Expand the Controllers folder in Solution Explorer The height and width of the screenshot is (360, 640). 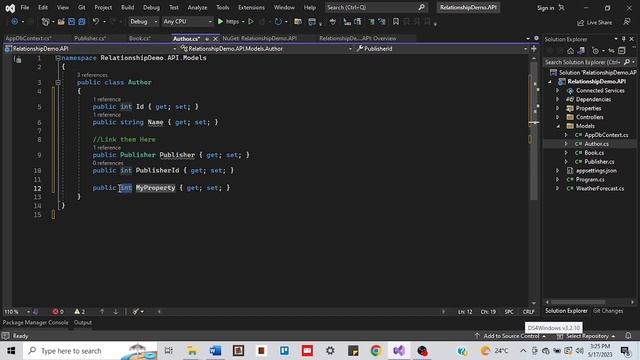point(558,117)
